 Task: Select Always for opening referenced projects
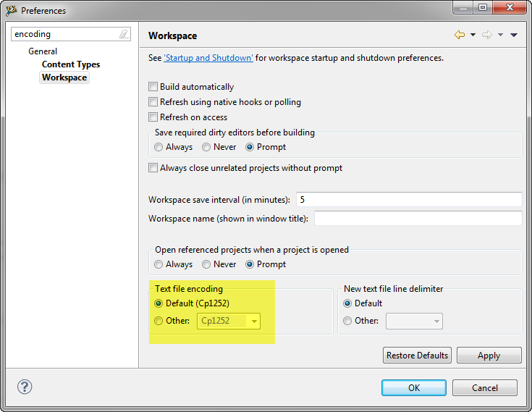pyautogui.click(x=159, y=264)
